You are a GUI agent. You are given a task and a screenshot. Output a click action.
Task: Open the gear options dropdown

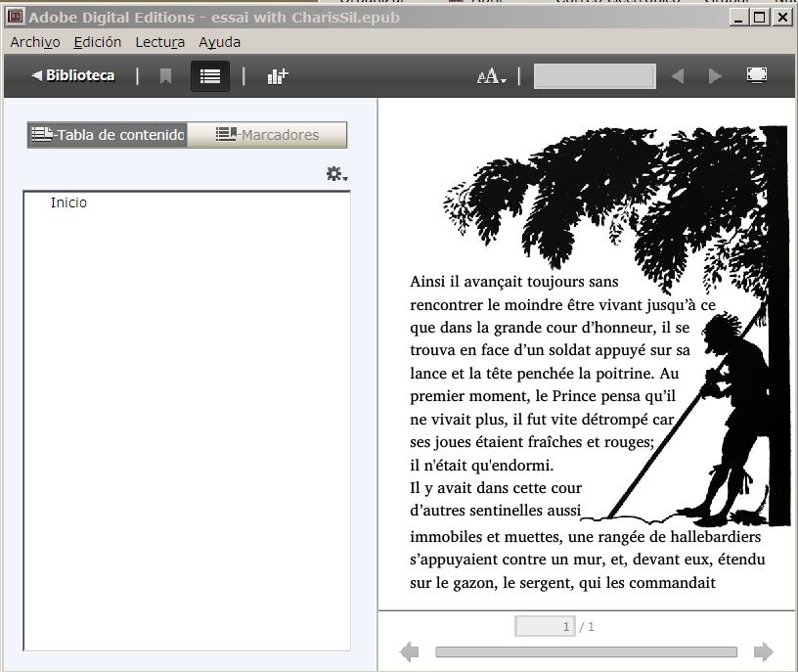pyautogui.click(x=337, y=174)
